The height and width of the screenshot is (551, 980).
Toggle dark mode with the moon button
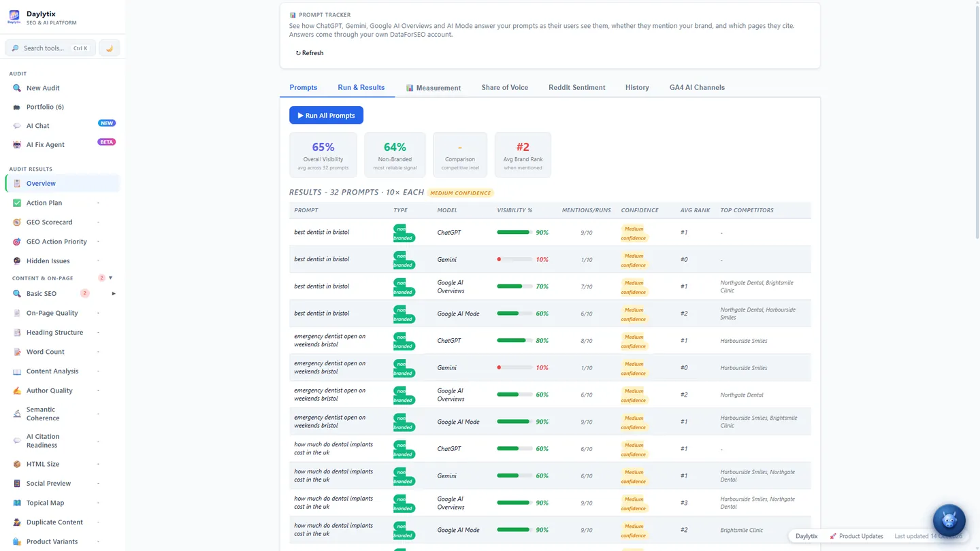110,48
